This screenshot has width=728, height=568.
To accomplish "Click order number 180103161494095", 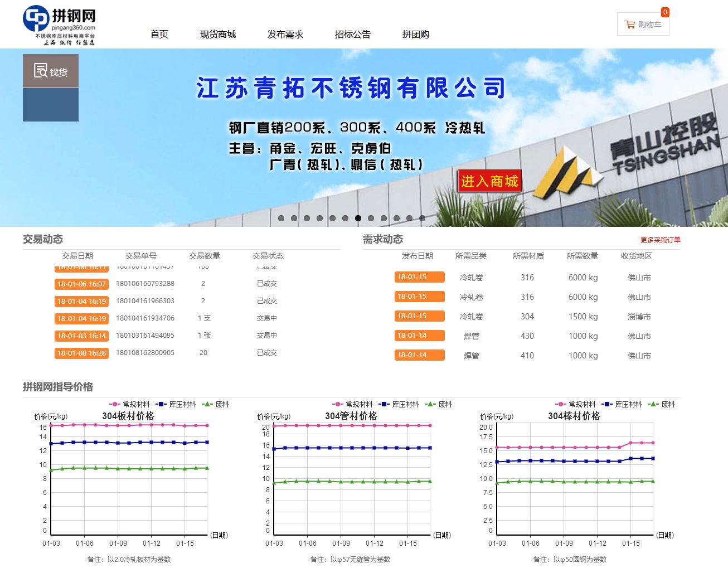I will coord(145,336).
